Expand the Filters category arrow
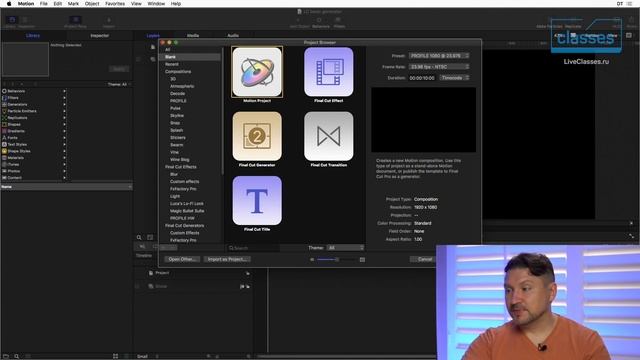Screen dimensions: 640x360 pos(64,98)
